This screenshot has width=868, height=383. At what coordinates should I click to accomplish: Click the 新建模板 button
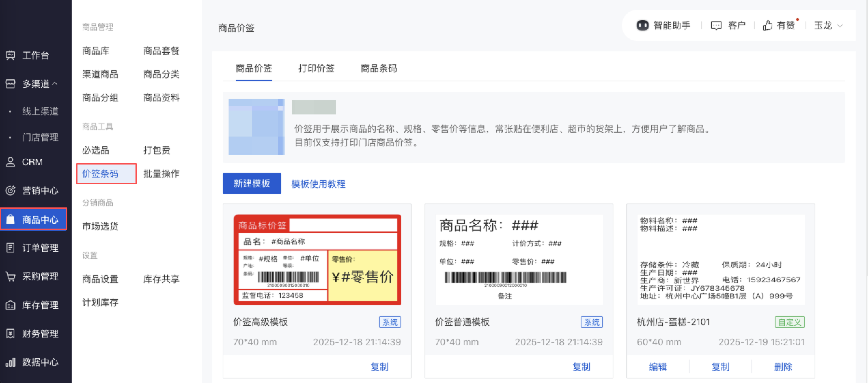click(x=252, y=183)
